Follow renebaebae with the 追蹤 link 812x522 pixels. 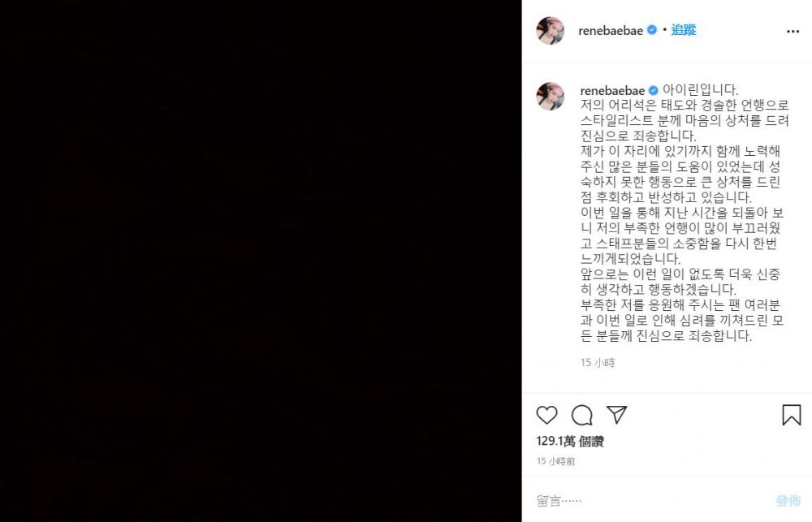684,30
